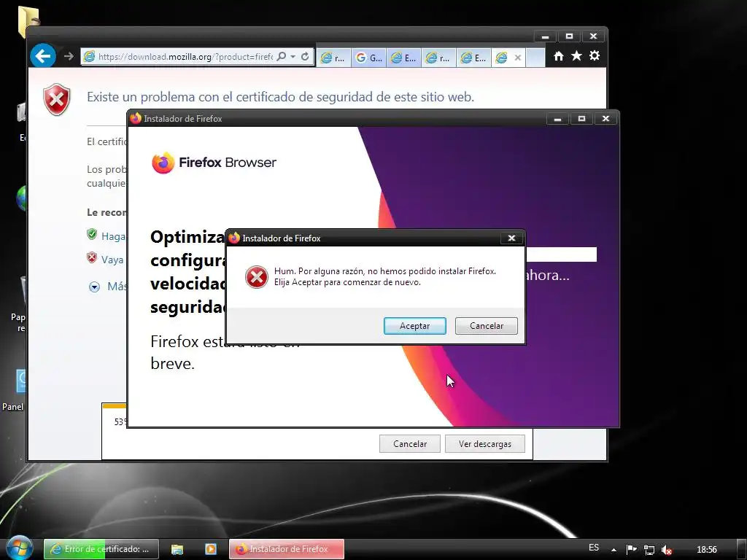Click the red shield certificate error icon
The image size is (747, 560).
(57, 99)
